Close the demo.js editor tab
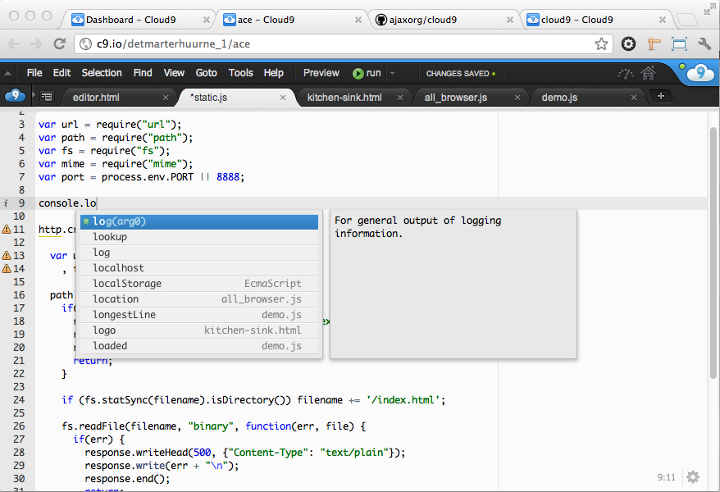This screenshot has height=492, width=720. pyautogui.click(x=634, y=97)
